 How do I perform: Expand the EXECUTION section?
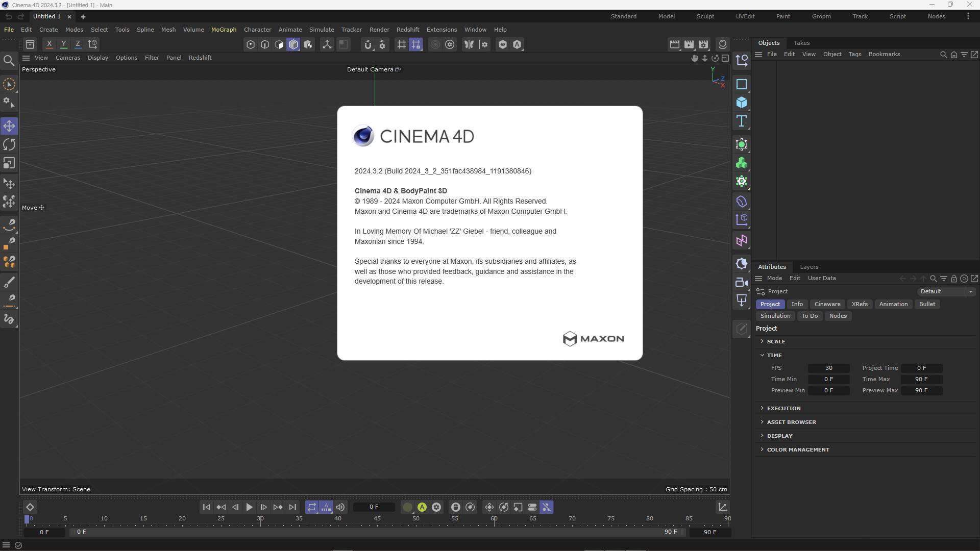pyautogui.click(x=783, y=408)
